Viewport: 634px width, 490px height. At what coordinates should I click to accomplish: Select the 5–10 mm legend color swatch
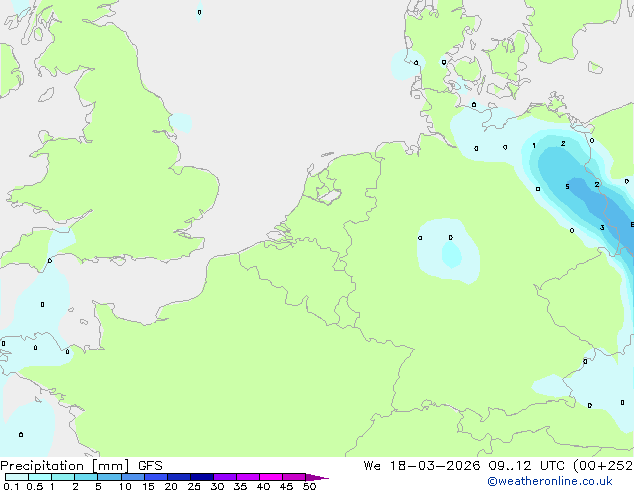tap(109, 477)
